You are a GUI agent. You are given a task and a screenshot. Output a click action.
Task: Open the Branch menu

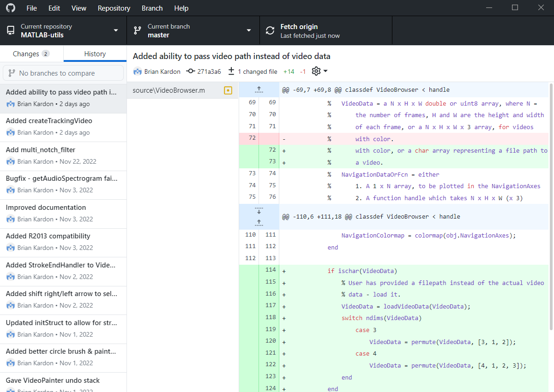152,8
